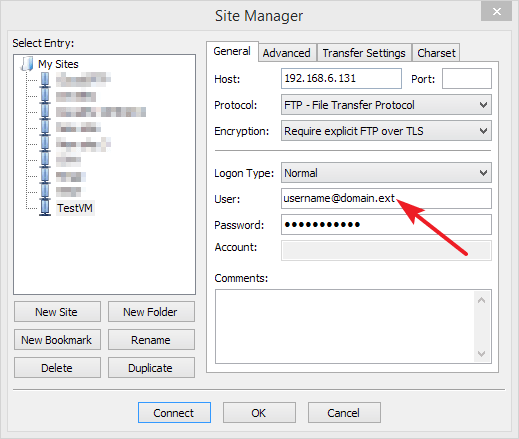Click the New Bookmark button
519x439 pixels.
[x=57, y=340]
